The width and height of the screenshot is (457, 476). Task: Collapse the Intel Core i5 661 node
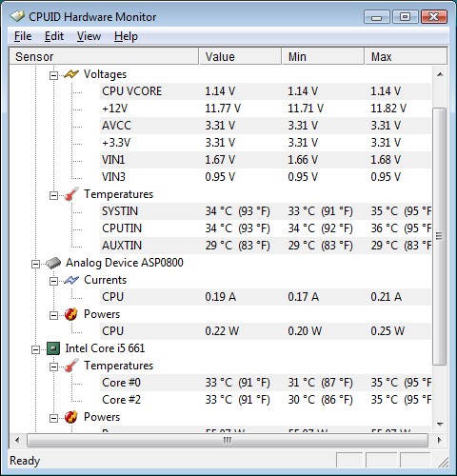click(35, 349)
